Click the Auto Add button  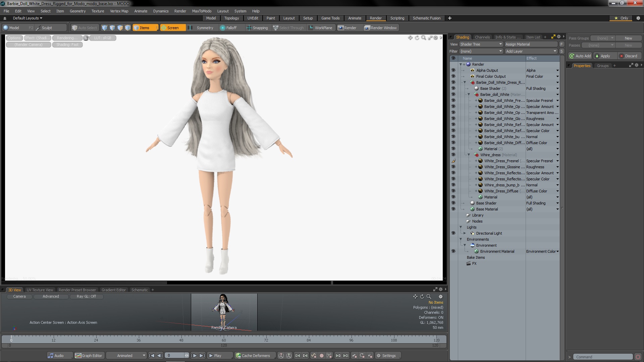(580, 56)
